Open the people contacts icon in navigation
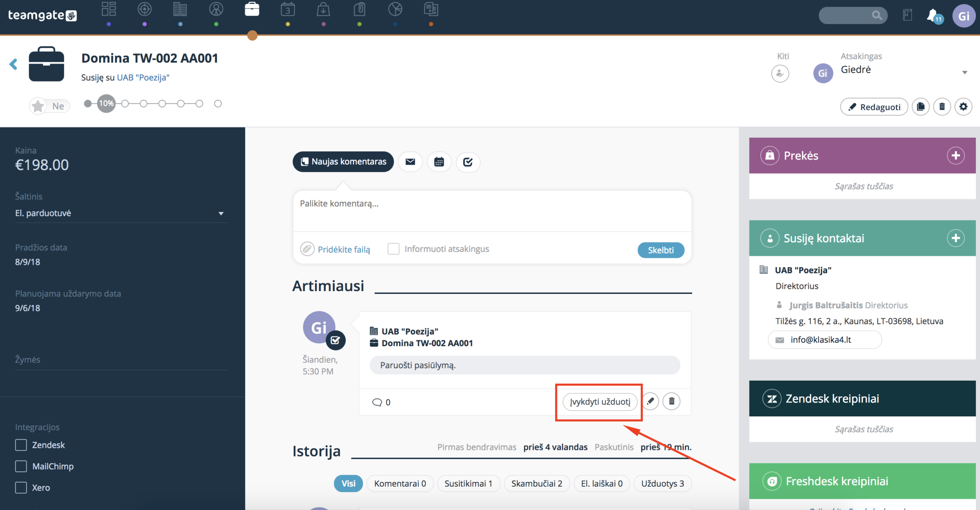The width and height of the screenshot is (980, 510). (x=216, y=9)
